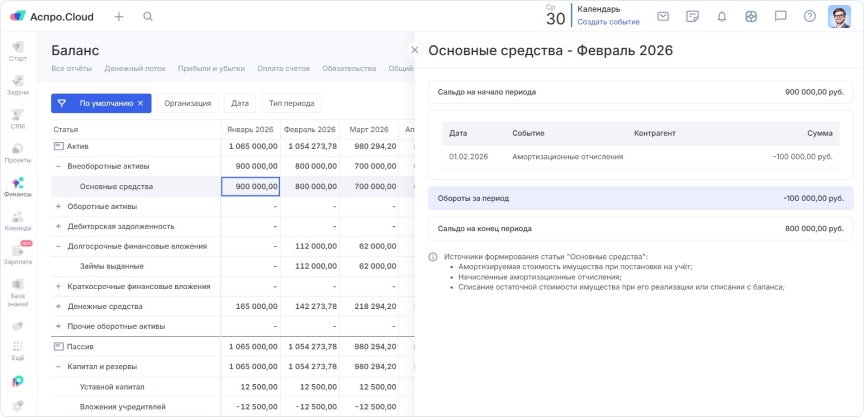Click the info icon near Источники формирования
The height and width of the screenshot is (417, 864).
tap(433, 257)
